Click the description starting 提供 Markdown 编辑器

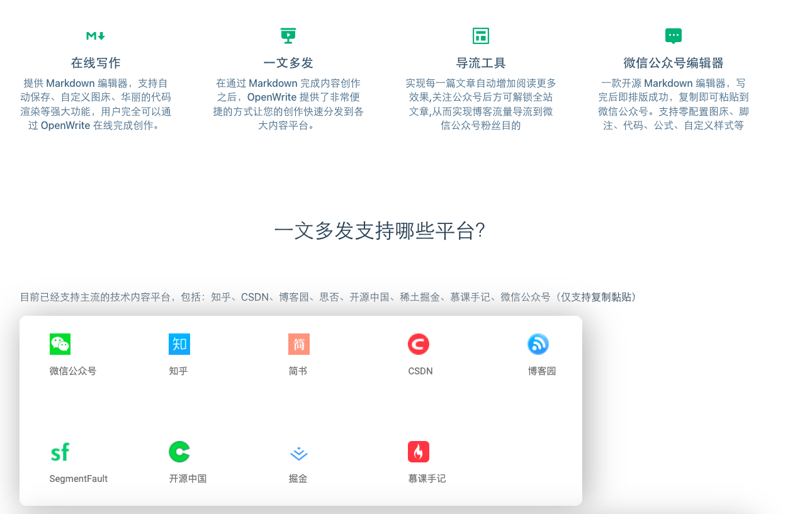coord(96,104)
